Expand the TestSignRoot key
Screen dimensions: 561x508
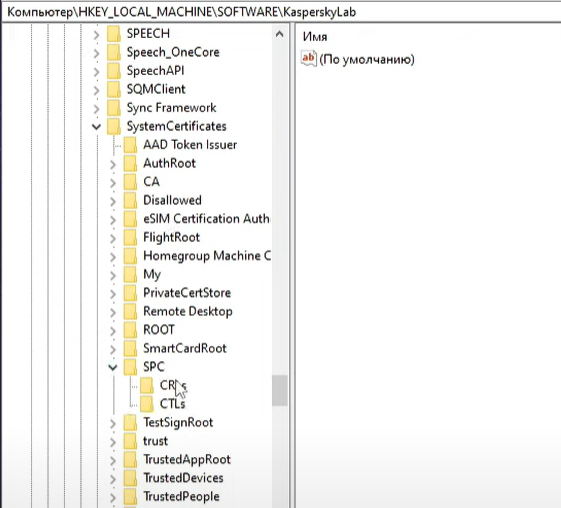coord(113,424)
